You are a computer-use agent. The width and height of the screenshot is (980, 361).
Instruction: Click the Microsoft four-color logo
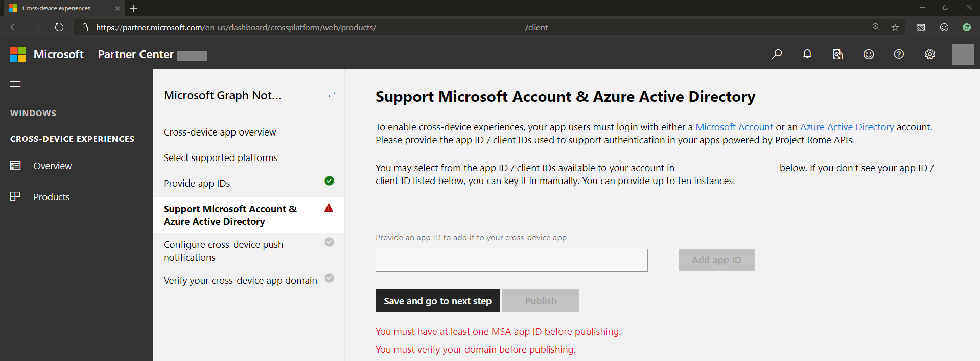[18, 54]
